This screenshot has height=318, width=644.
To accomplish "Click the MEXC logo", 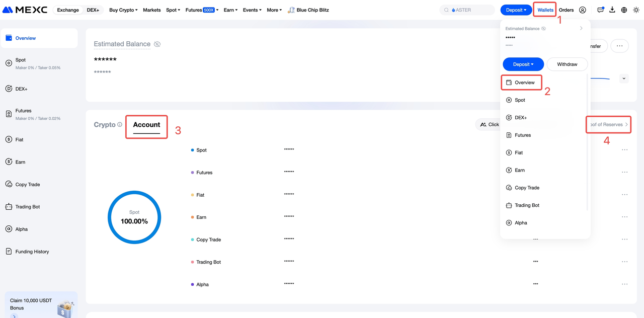I will click(x=25, y=10).
